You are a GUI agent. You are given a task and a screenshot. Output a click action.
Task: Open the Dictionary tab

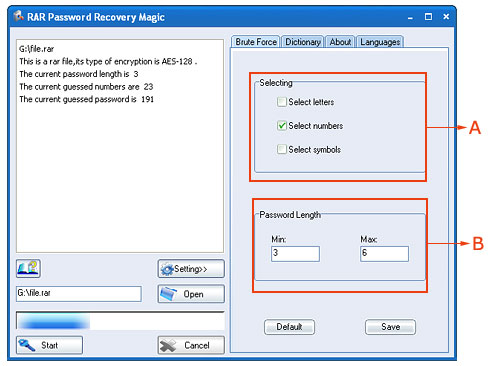(x=303, y=42)
